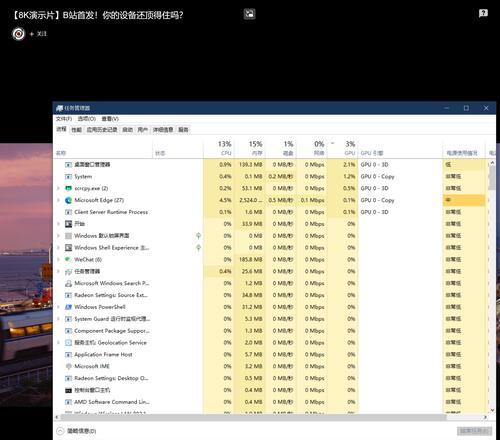Click the horizontal scrollbar under process list
Image resolution: width=500 pixels, height=440 pixels.
coord(253,417)
